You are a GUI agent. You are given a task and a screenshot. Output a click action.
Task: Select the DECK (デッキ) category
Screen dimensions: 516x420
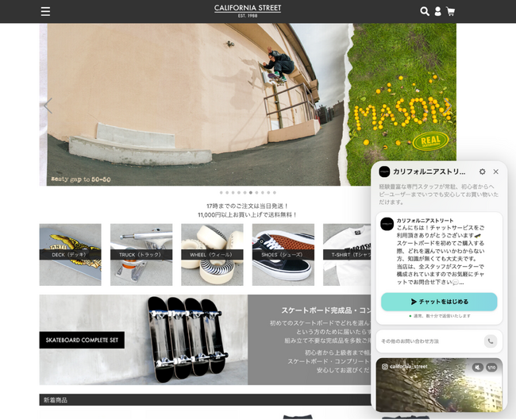[x=70, y=254]
